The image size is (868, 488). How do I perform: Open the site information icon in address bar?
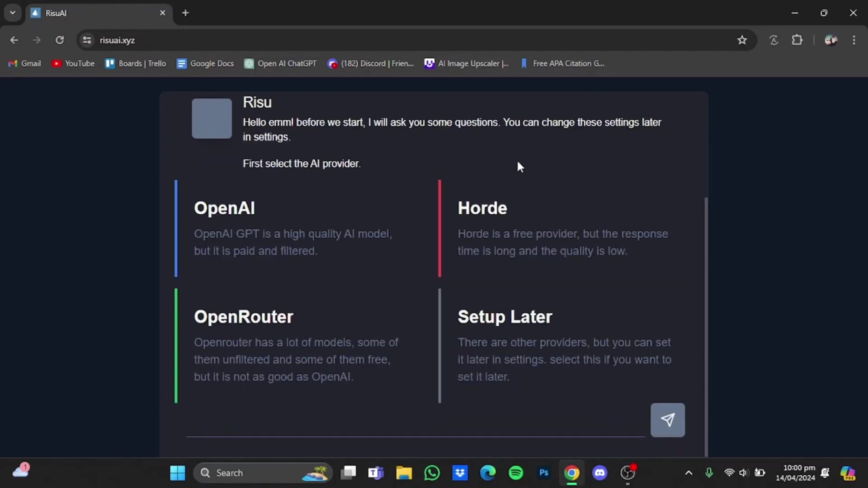87,40
